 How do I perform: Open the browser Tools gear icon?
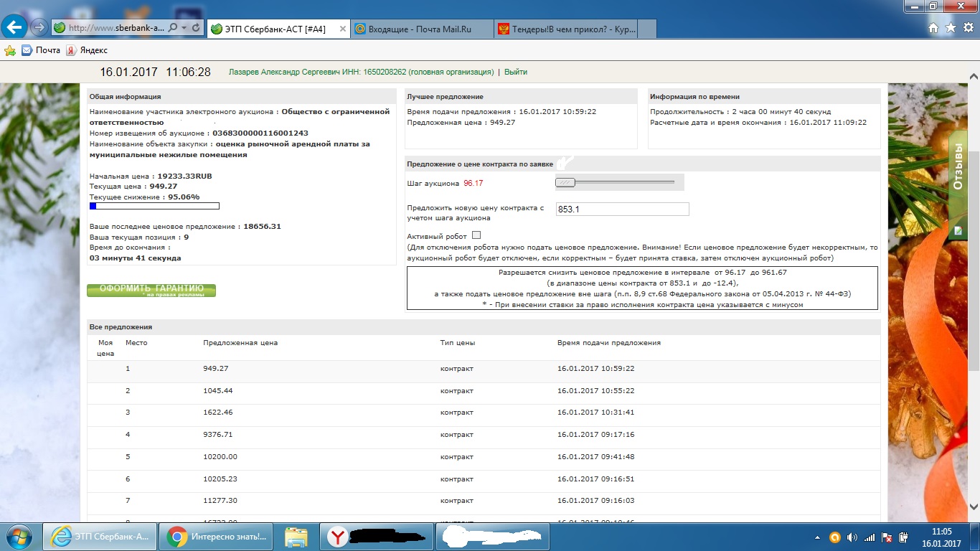tap(968, 28)
